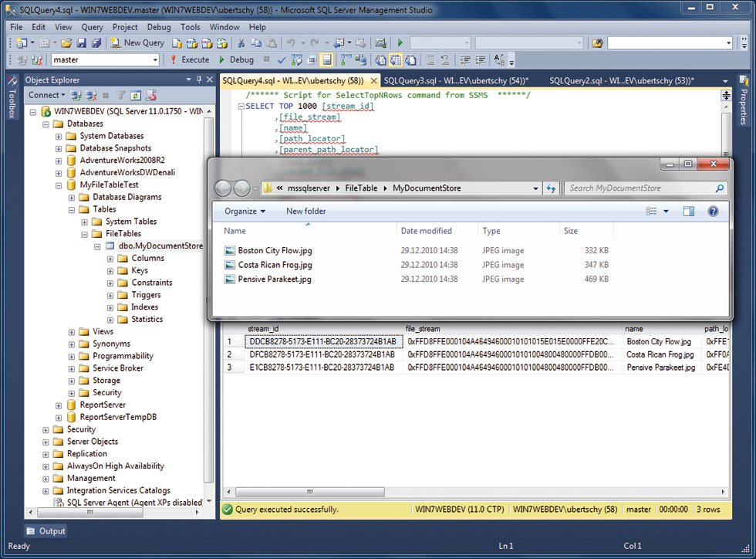Display the estimated execution plan
The height and width of the screenshot is (559, 756).
(x=296, y=60)
